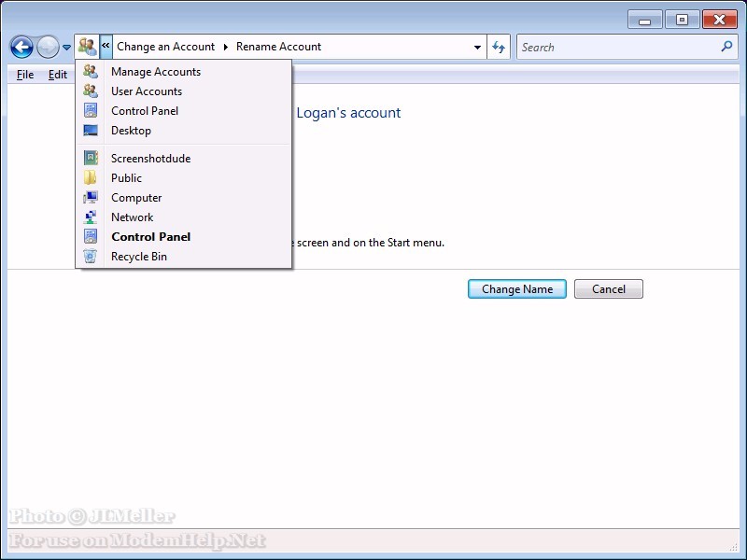The height and width of the screenshot is (560, 747).
Task: Select the Screenshotdude entry
Action: pos(184,158)
